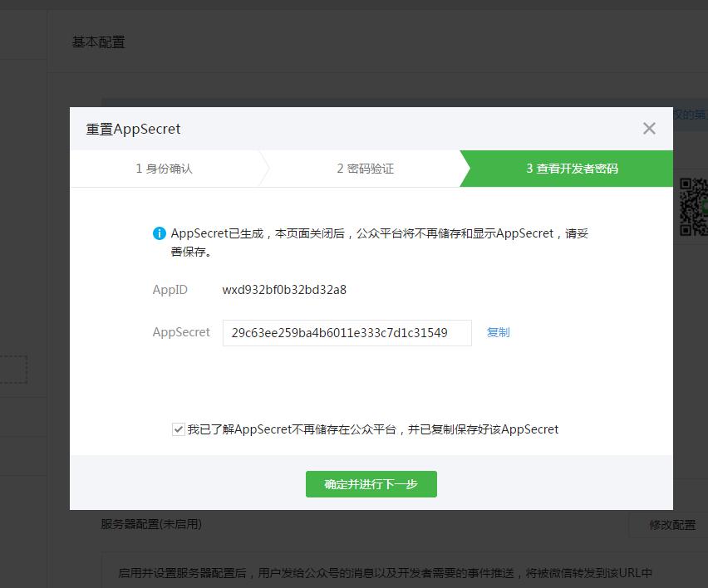Click the AppID value wxd932bf0b32bd32a8
Viewport: 708px width, 588px height.
pyautogui.click(x=284, y=290)
